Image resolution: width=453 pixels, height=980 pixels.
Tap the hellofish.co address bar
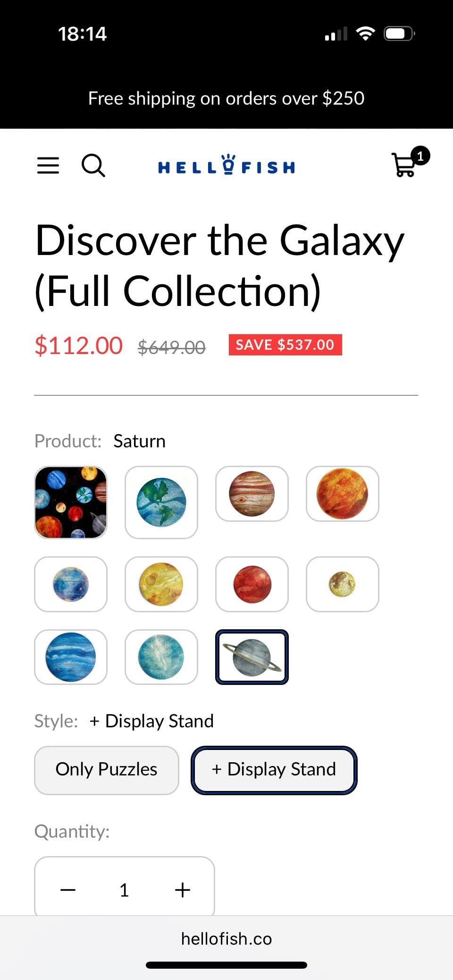[226, 939]
